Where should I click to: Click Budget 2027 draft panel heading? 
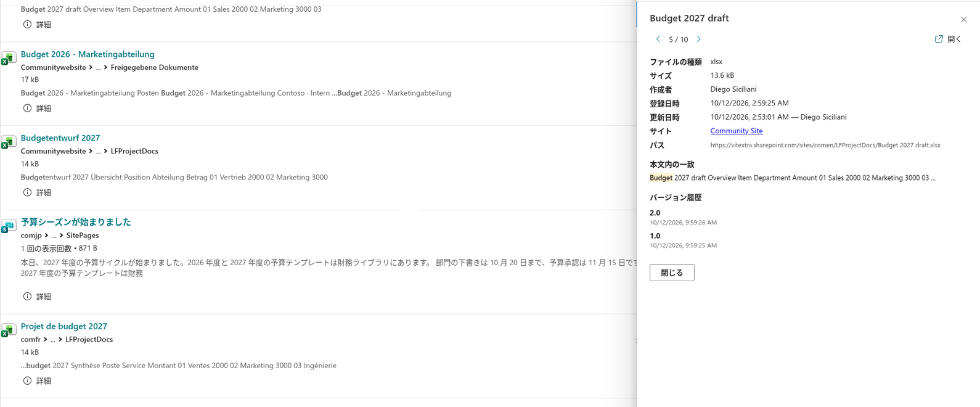tap(689, 18)
